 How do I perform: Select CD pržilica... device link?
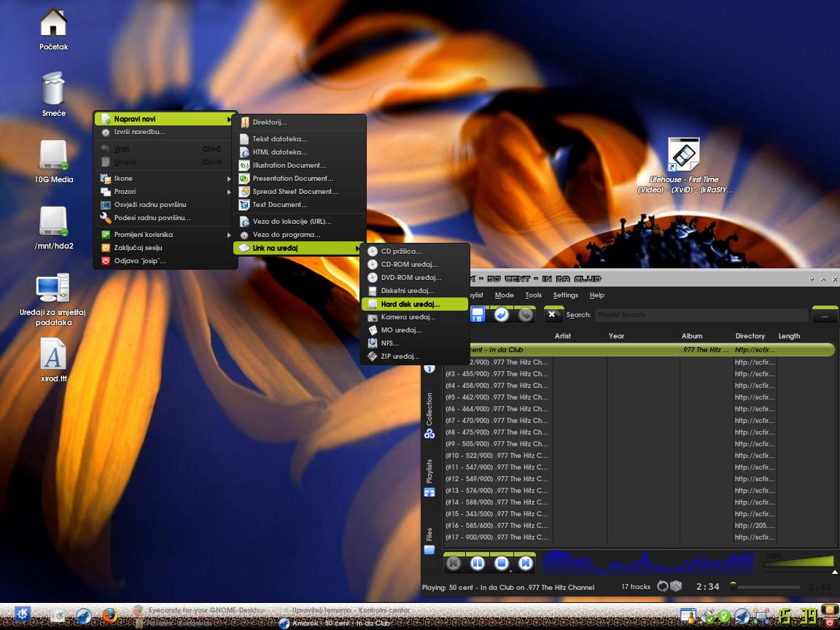tap(415, 252)
